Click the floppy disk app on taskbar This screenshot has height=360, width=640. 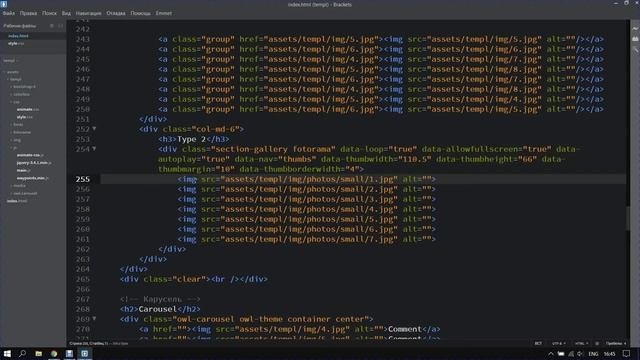coord(69,353)
